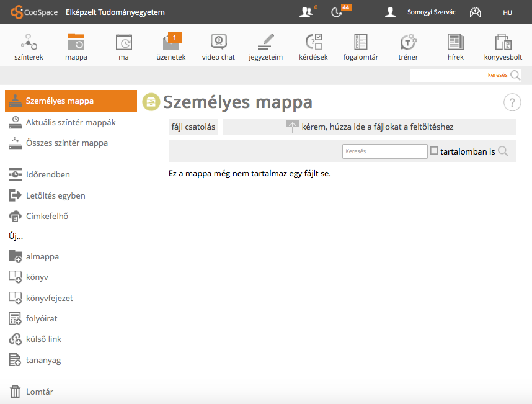Open the Lomtár trash
532x404 pixels.
point(31,392)
